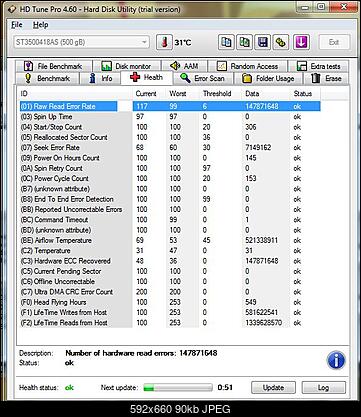Select the Head Flying Hours row
Viewport: 361px width, 417px height.
[x=170, y=302]
